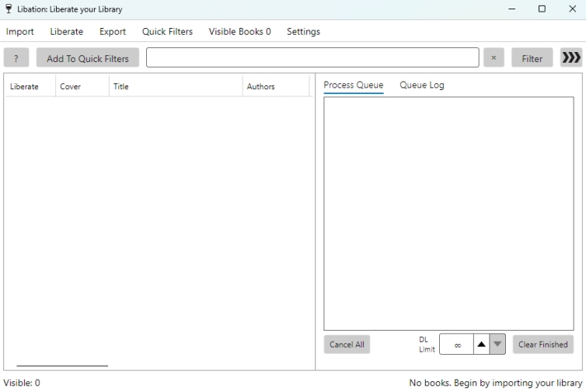Screen dimensions: 586x392
Task: Switch to the Queue Log tab
Action: (x=422, y=85)
